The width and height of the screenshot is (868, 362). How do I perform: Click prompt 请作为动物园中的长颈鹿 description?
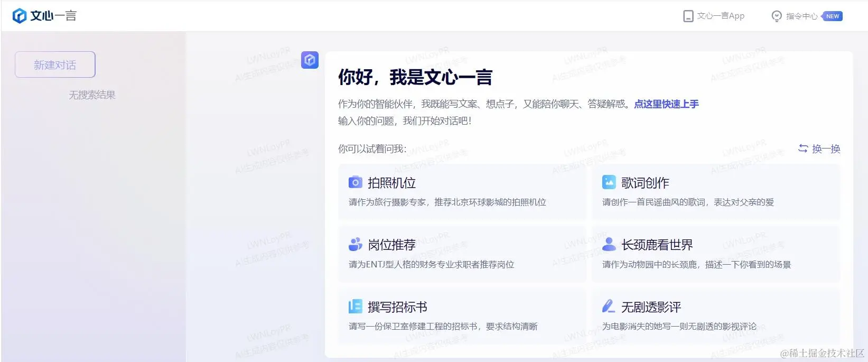pos(696,265)
